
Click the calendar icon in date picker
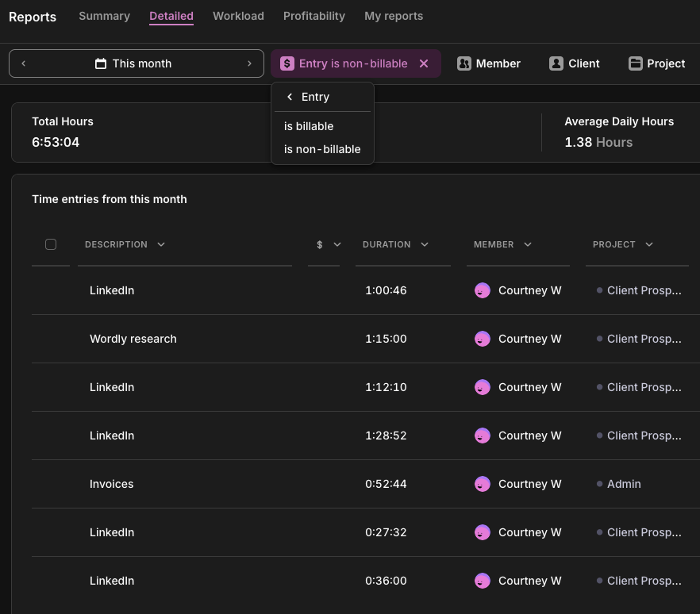click(101, 63)
